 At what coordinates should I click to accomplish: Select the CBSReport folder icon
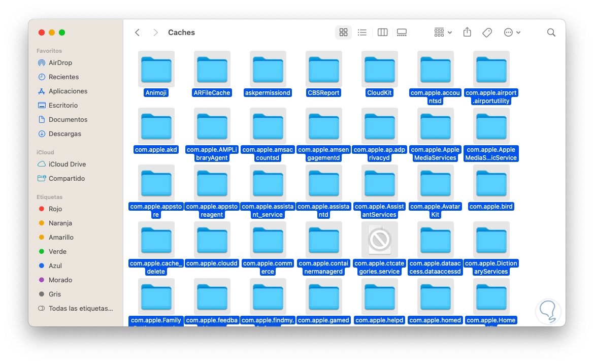coord(323,70)
